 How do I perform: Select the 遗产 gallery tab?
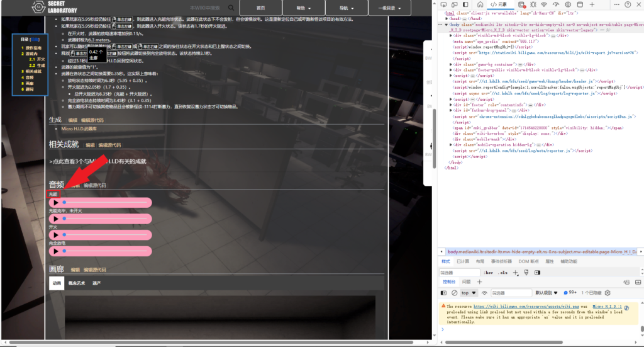pyautogui.click(x=96, y=283)
